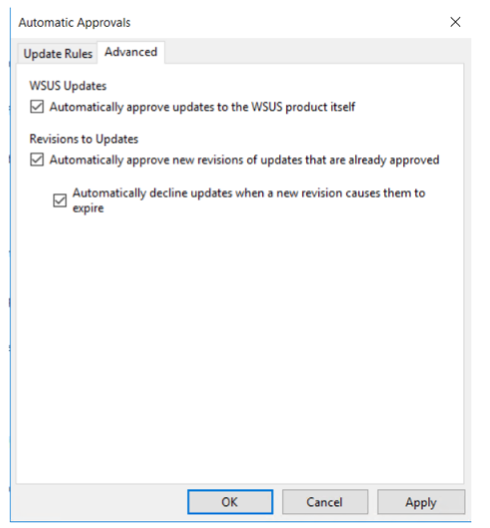Click the 'Automatically approve updates to the WSUS product itself' label

coord(202,107)
